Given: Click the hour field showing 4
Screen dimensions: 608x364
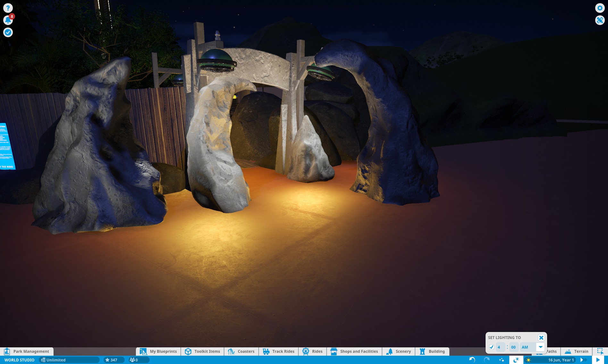Looking at the screenshot, I should [500, 347].
